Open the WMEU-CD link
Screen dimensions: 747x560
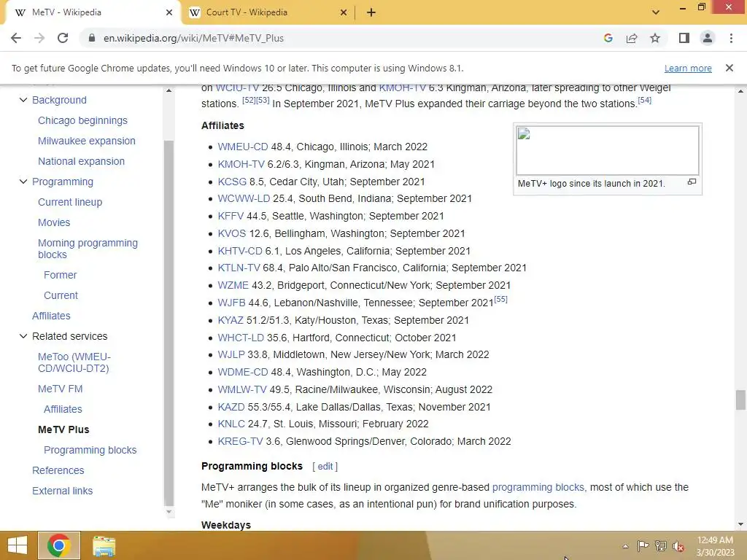[242, 147]
